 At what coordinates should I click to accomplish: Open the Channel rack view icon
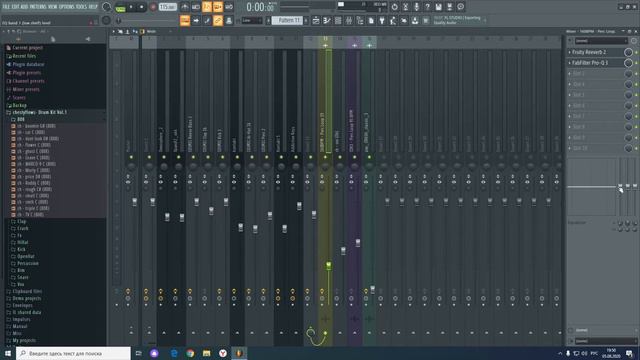coord(338,20)
